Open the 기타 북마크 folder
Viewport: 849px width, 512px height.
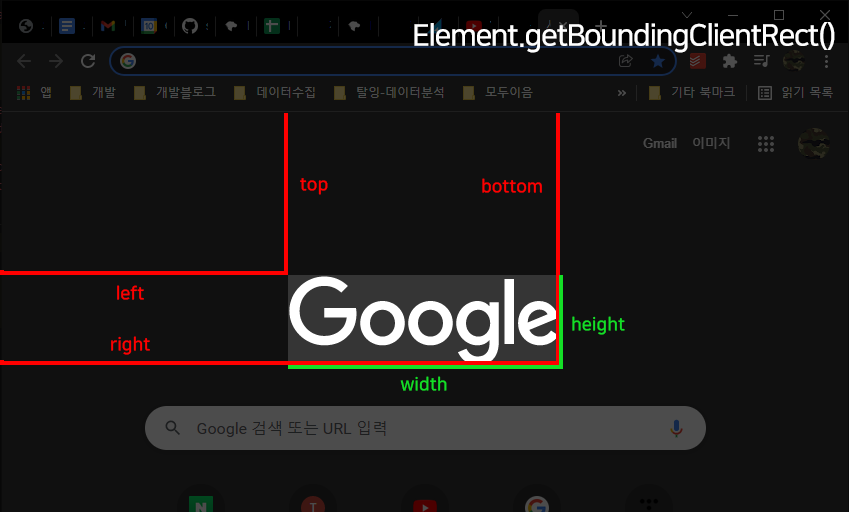[691, 93]
